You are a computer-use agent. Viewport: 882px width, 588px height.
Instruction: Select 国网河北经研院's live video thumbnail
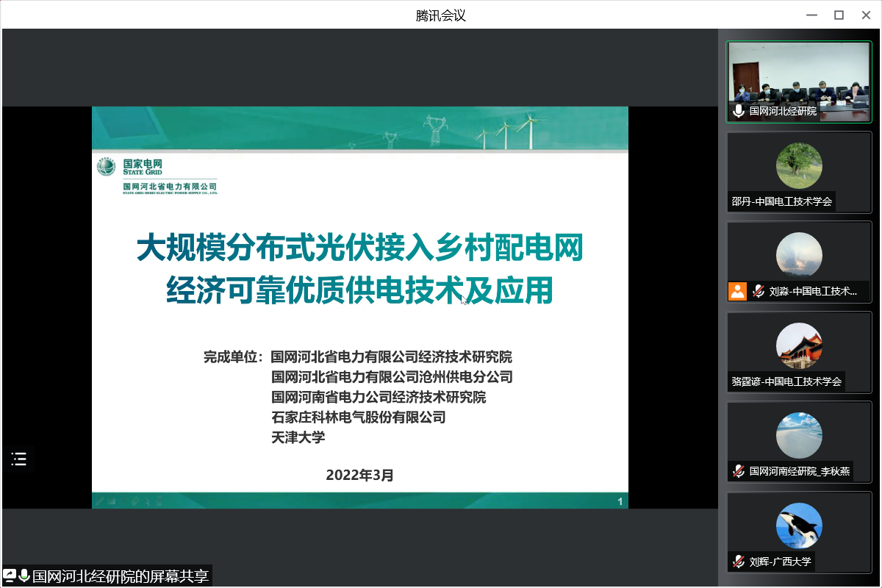(799, 81)
